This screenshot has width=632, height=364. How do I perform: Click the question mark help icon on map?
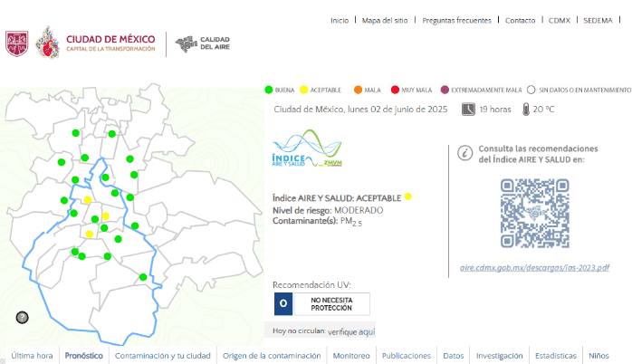[23, 317]
